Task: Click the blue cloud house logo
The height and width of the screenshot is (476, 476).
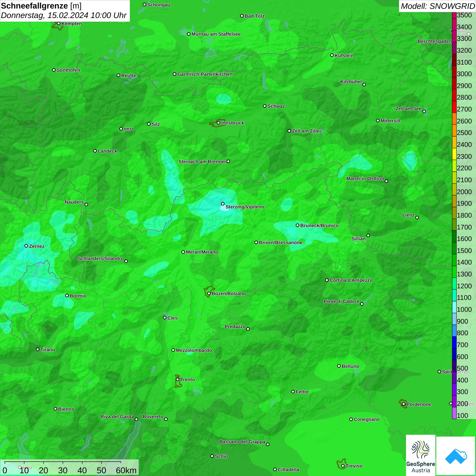Action: pos(456,456)
